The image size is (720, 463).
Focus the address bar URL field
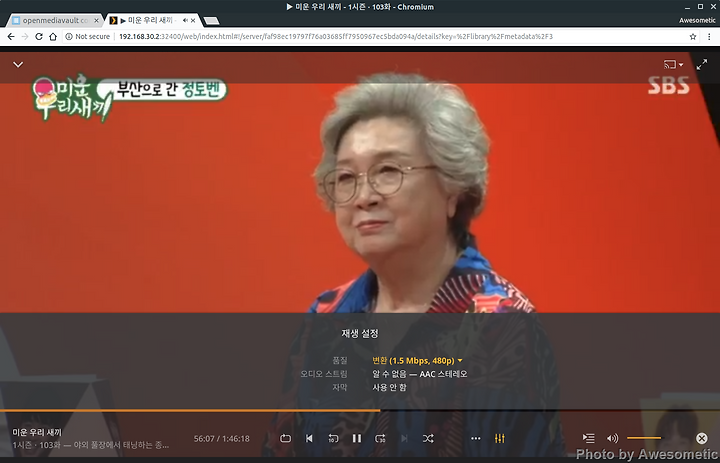[336, 36]
